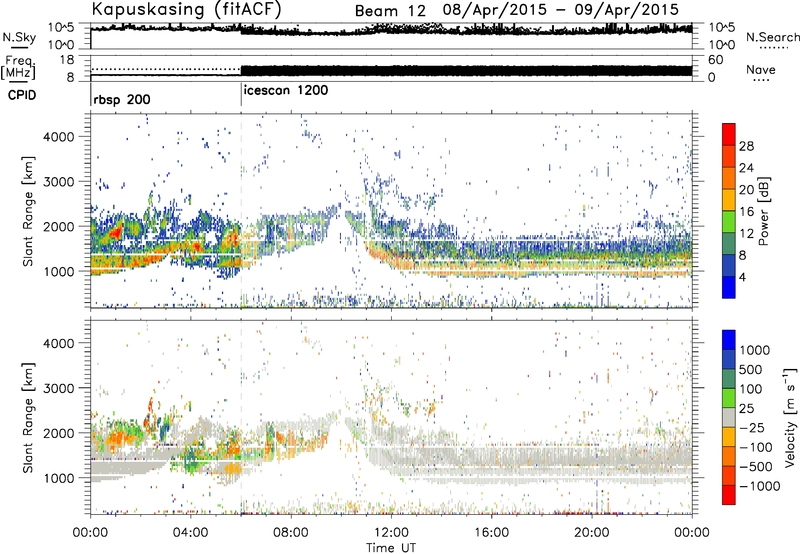Click the Nave legend label

[x=761, y=70]
